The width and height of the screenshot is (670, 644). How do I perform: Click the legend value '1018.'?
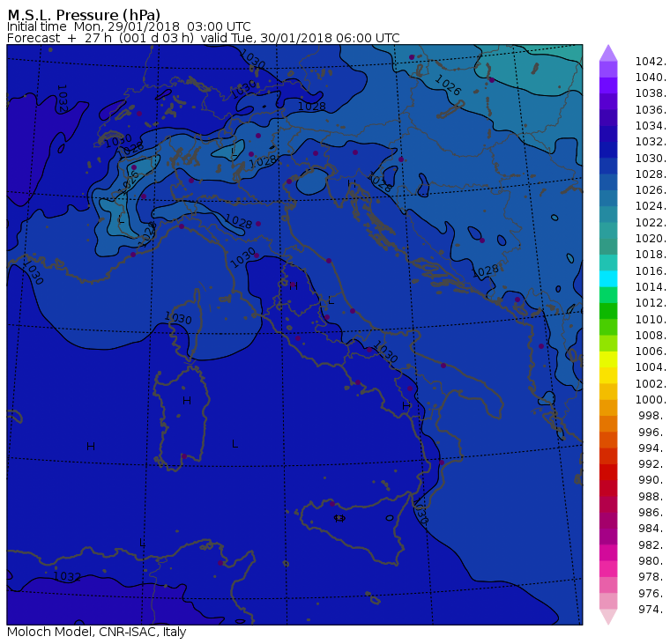point(651,255)
